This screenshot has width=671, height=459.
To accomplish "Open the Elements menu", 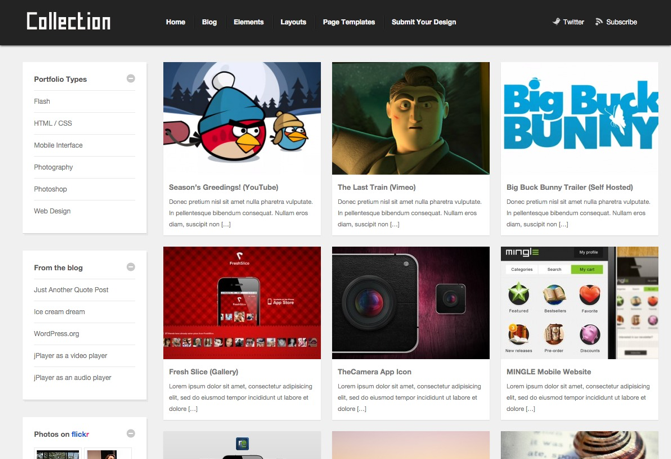I will (249, 22).
